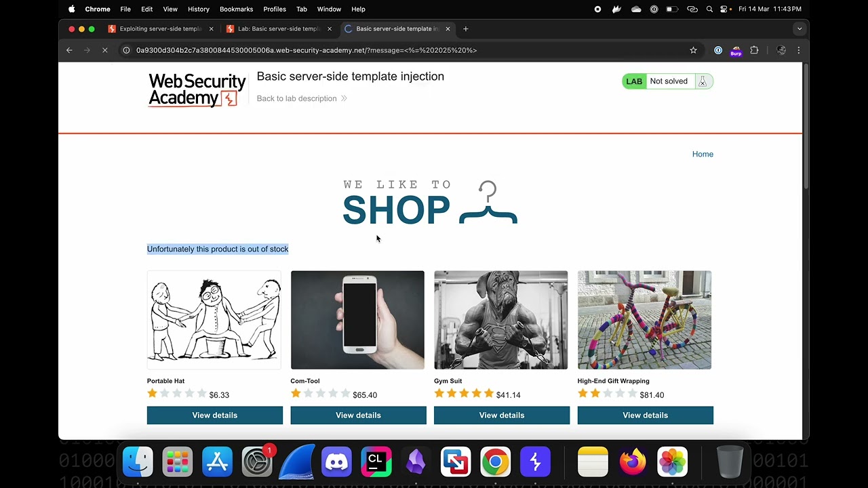868x488 pixels.
Task: Expand the tab search chevron
Action: pos(800,28)
